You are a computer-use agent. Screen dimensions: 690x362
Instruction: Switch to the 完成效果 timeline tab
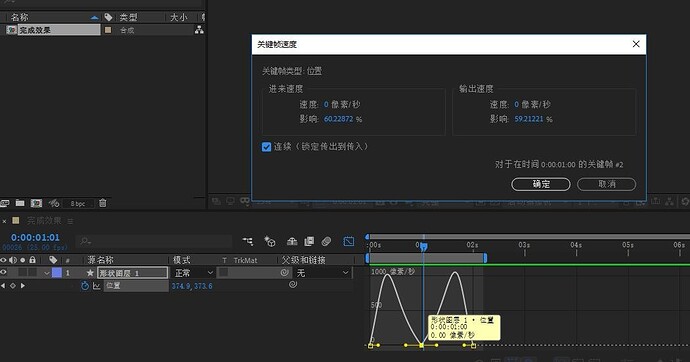pyautogui.click(x=44, y=221)
